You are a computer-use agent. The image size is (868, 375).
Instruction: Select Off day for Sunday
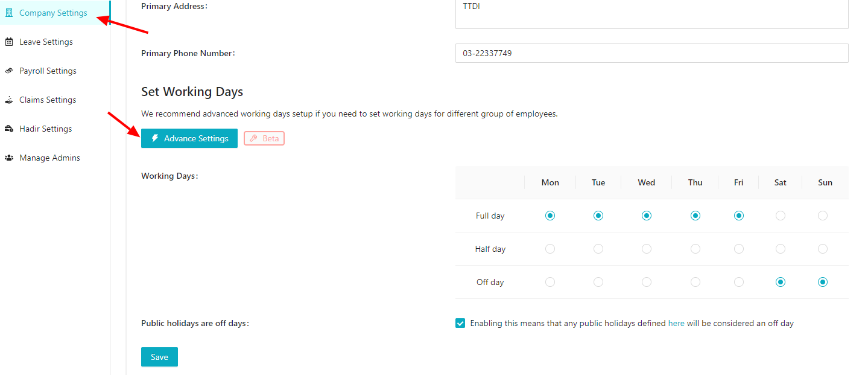coord(823,282)
